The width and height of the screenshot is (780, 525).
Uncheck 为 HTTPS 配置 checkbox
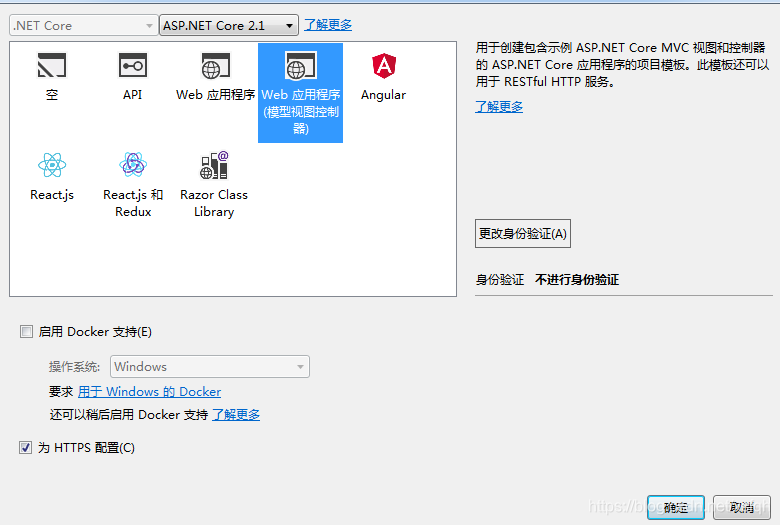[x=25, y=447]
